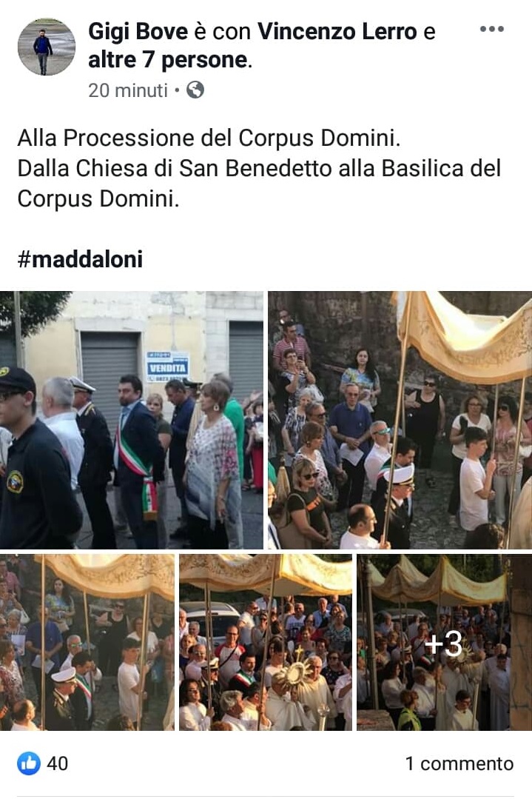
Task: Click the text 'Basilica del Corpus Domini'
Action: 260,184
